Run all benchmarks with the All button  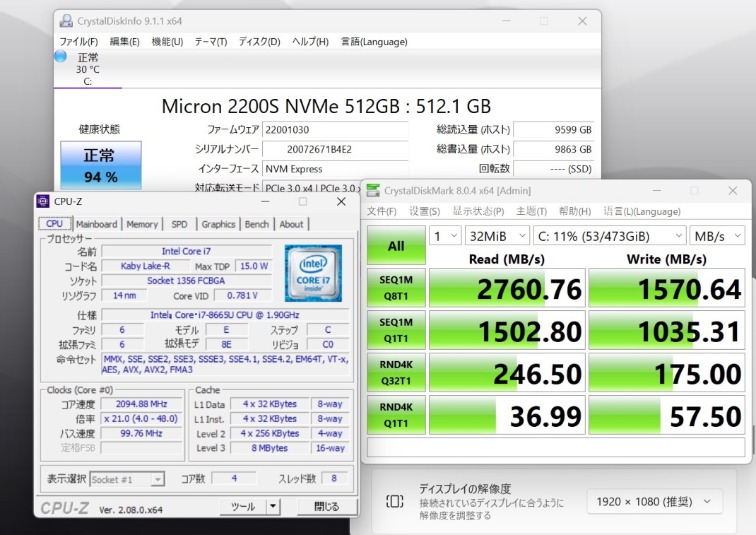click(396, 246)
